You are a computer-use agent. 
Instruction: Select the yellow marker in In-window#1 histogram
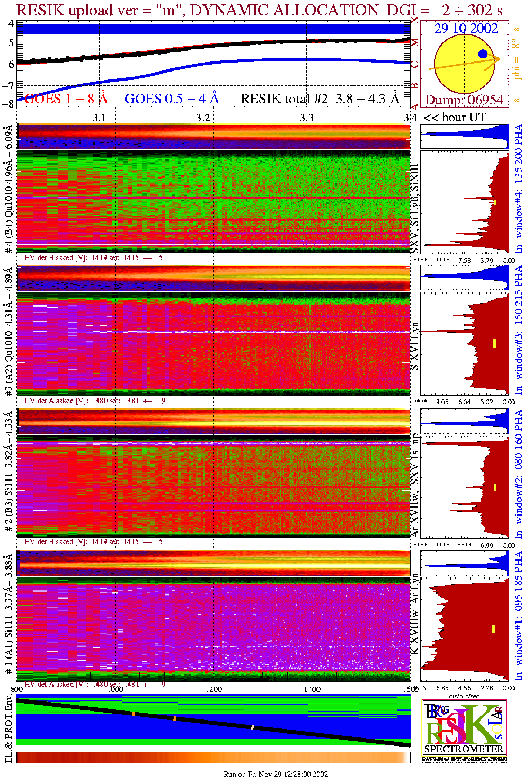[x=494, y=629]
